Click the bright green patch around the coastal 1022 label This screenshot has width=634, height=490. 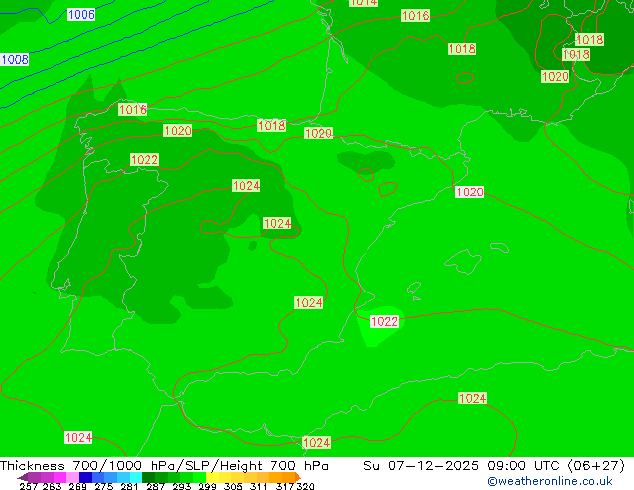(380, 327)
